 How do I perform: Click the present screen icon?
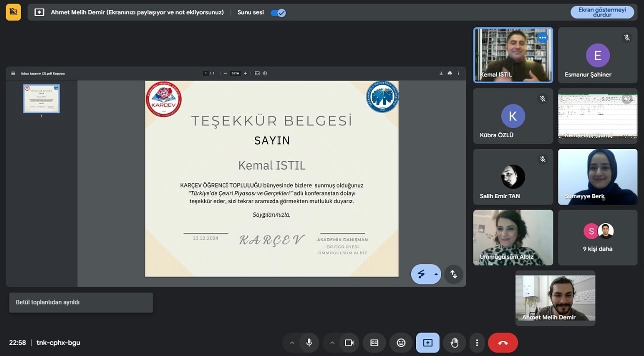[428, 342]
